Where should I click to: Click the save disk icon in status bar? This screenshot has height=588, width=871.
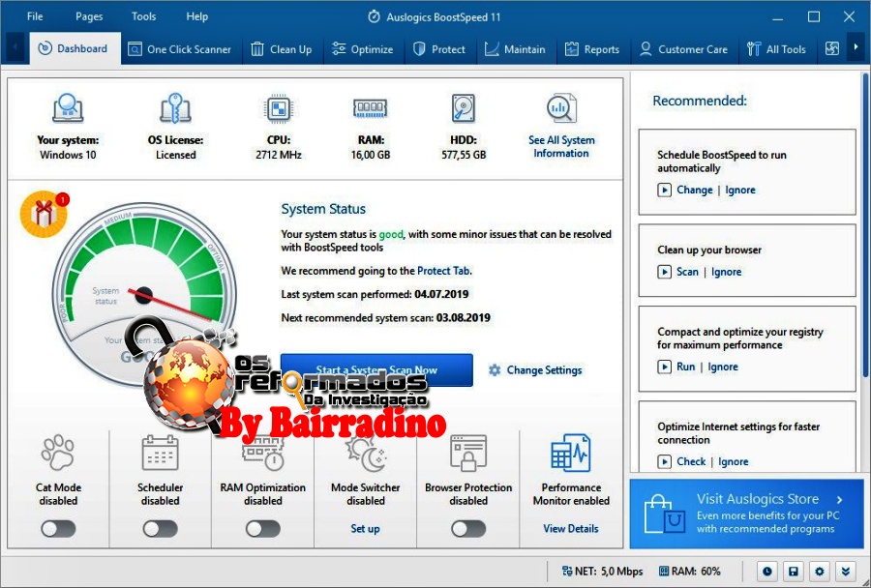[x=794, y=571]
